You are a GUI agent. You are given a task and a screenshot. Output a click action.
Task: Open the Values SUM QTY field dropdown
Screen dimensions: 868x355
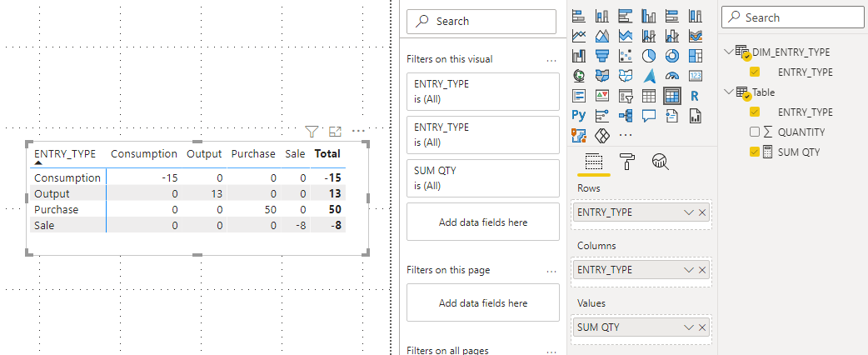[x=689, y=327]
